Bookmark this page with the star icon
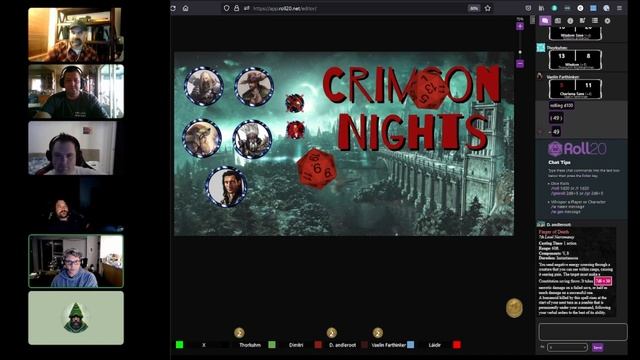This screenshot has width=640, height=360. tap(488, 8)
